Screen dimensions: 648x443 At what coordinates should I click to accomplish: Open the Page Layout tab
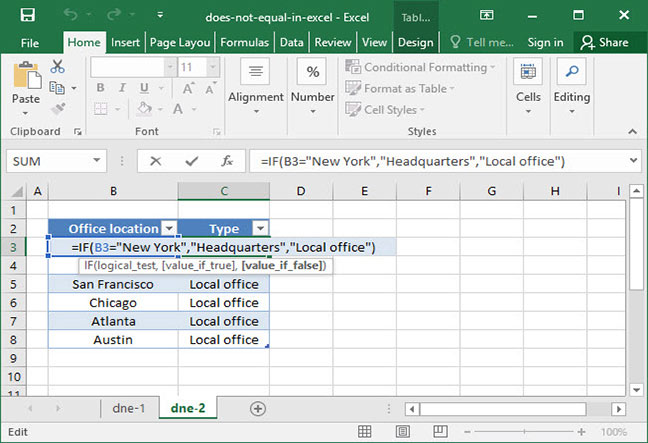point(180,43)
